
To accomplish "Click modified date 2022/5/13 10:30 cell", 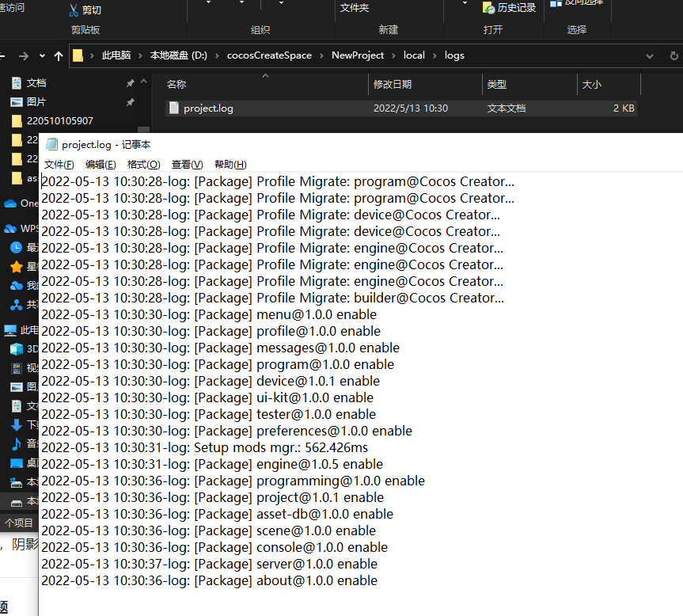I will coord(410,108).
